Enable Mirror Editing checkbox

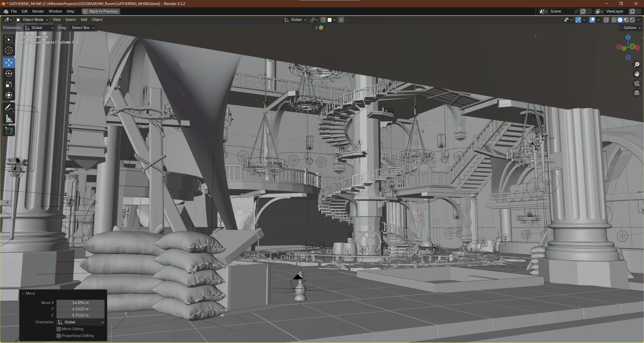[x=59, y=329]
